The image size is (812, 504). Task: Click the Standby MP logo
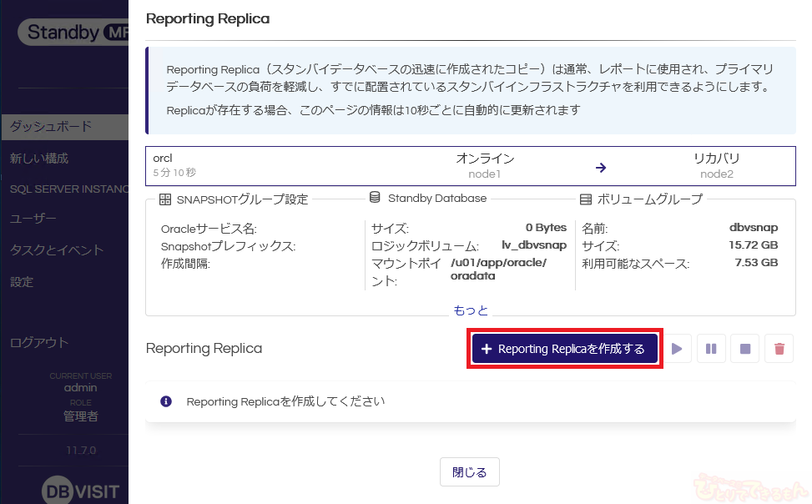73,32
